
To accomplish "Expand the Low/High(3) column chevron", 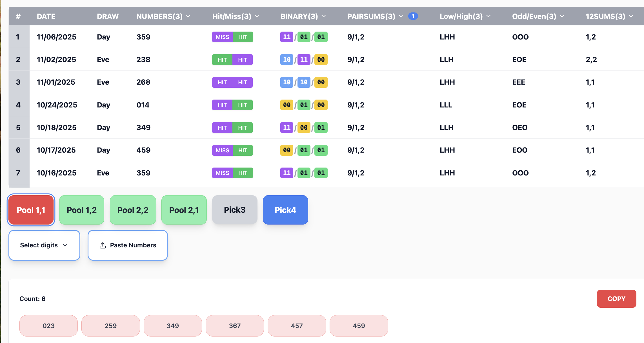I will (x=488, y=16).
